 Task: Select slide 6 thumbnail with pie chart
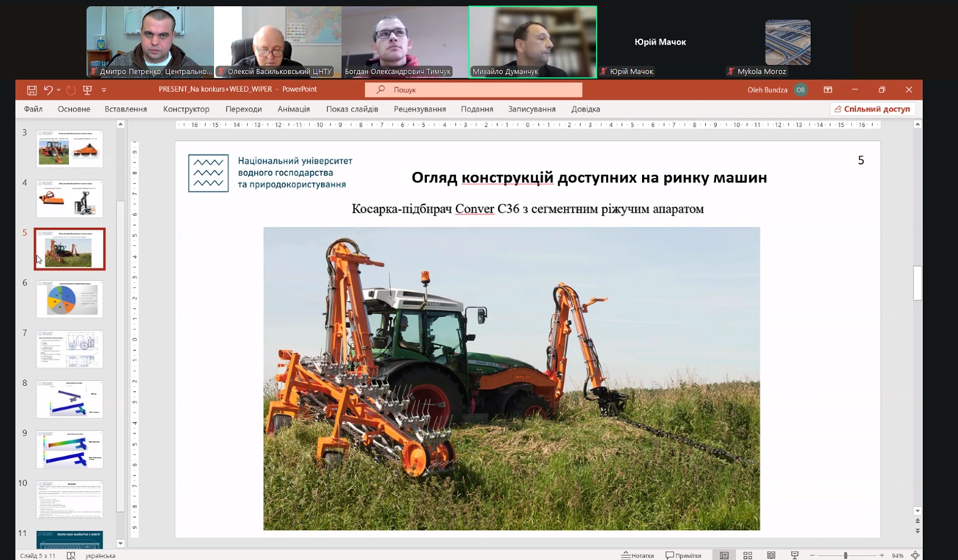click(x=69, y=299)
